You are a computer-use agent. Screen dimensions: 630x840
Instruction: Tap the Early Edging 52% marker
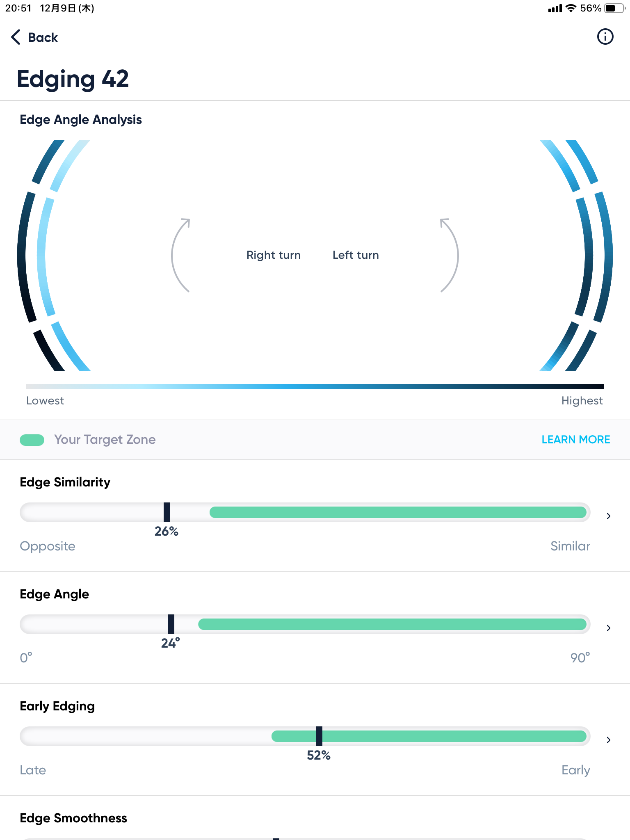(x=319, y=736)
